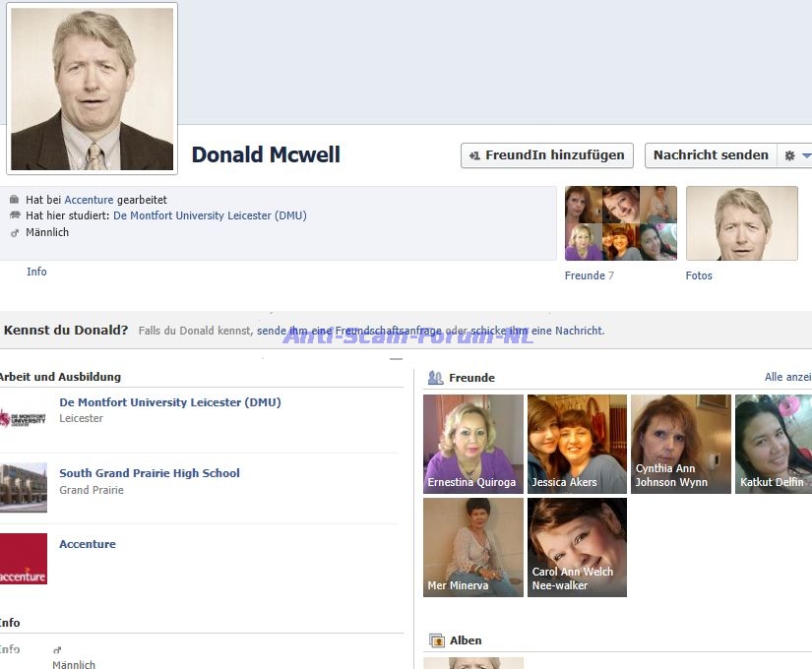
Task: Open the Fotos thumbnail
Action: tap(741, 223)
